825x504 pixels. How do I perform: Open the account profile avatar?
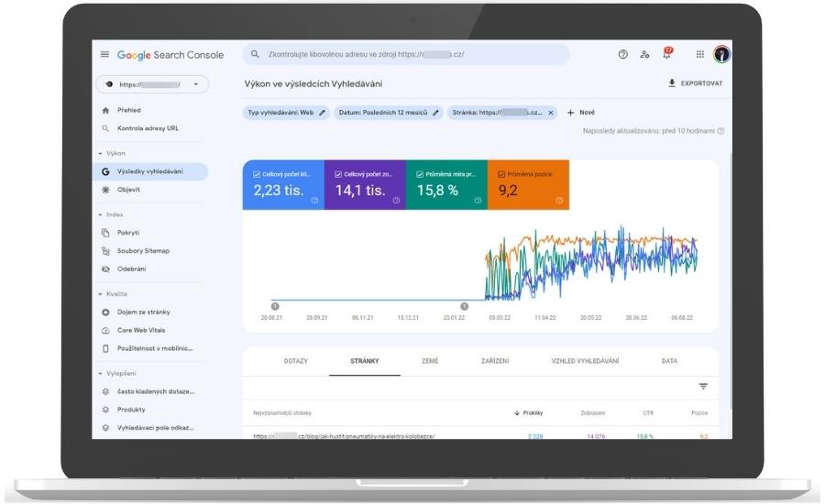(x=721, y=54)
